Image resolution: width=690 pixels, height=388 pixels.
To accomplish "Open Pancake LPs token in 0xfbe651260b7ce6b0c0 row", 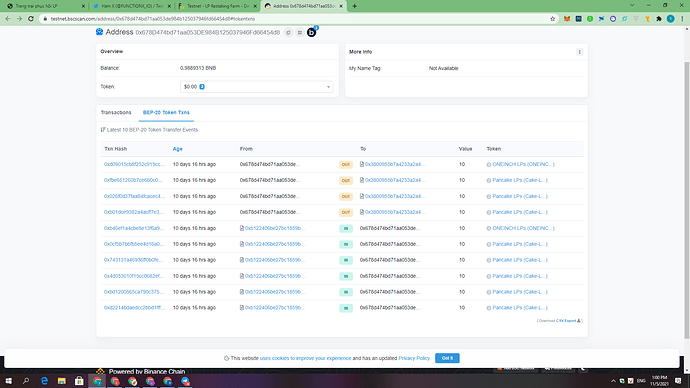I will [520, 180].
